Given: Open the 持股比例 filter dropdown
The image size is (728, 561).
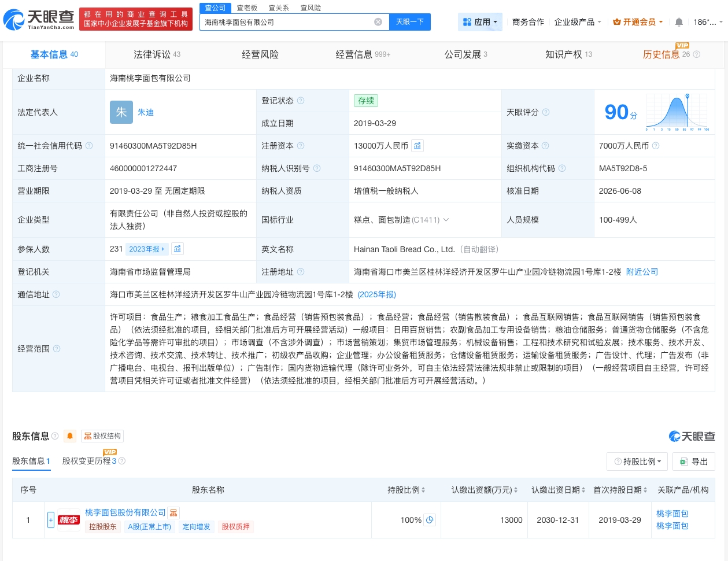Looking at the screenshot, I should (x=637, y=462).
